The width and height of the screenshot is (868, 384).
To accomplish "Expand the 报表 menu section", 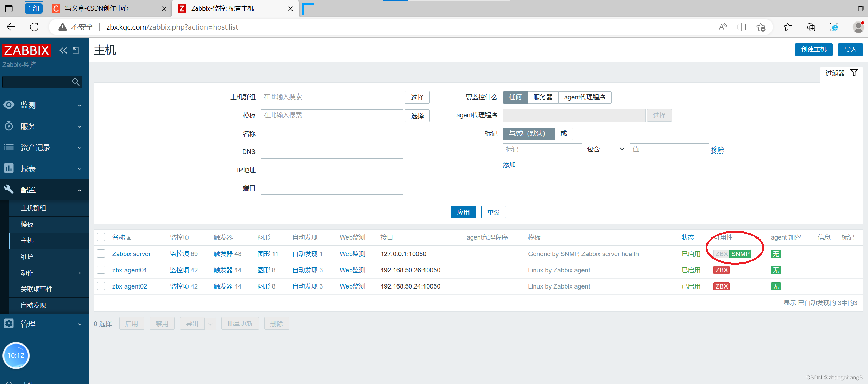I will click(44, 168).
